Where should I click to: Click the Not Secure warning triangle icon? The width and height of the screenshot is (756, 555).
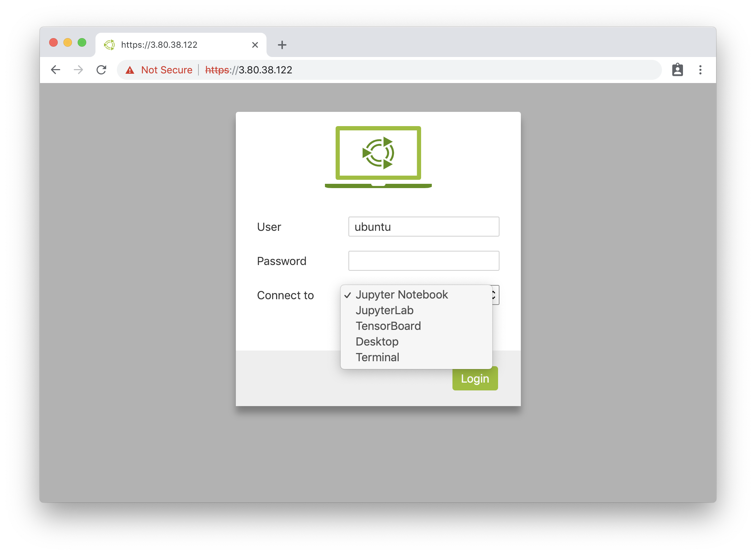click(130, 70)
